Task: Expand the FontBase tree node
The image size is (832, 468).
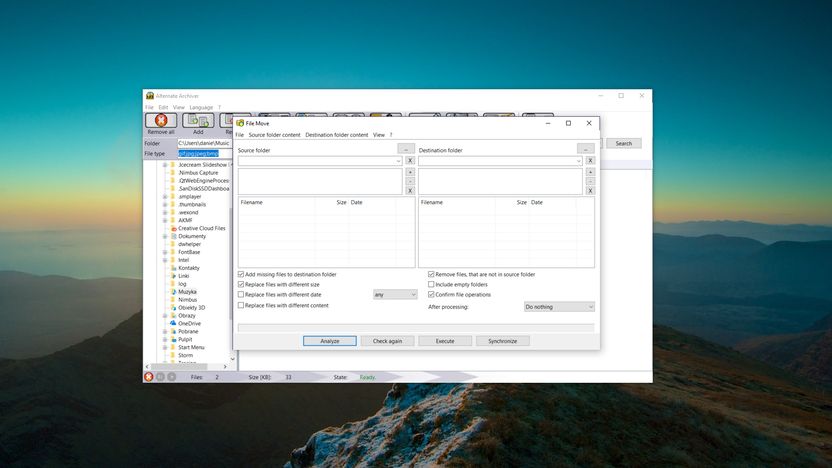Action: click(x=164, y=252)
